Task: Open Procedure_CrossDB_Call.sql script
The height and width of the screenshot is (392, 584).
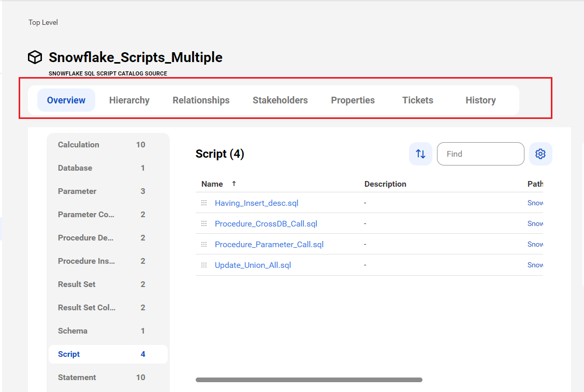Action: (x=266, y=224)
